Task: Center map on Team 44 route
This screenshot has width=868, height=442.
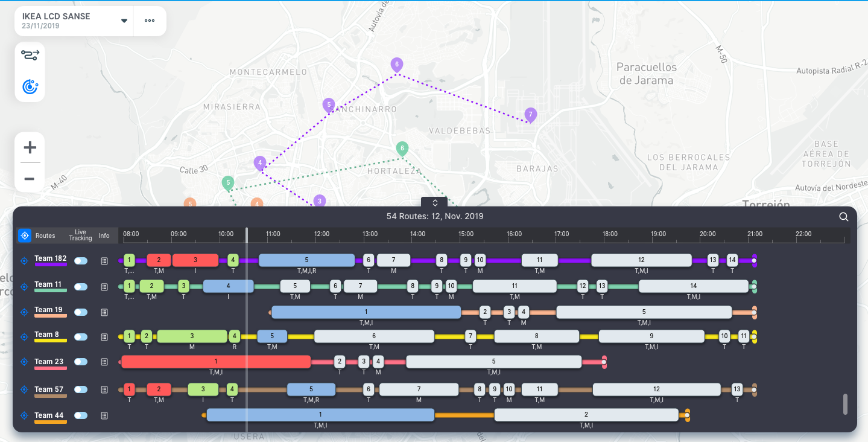Action: point(24,415)
